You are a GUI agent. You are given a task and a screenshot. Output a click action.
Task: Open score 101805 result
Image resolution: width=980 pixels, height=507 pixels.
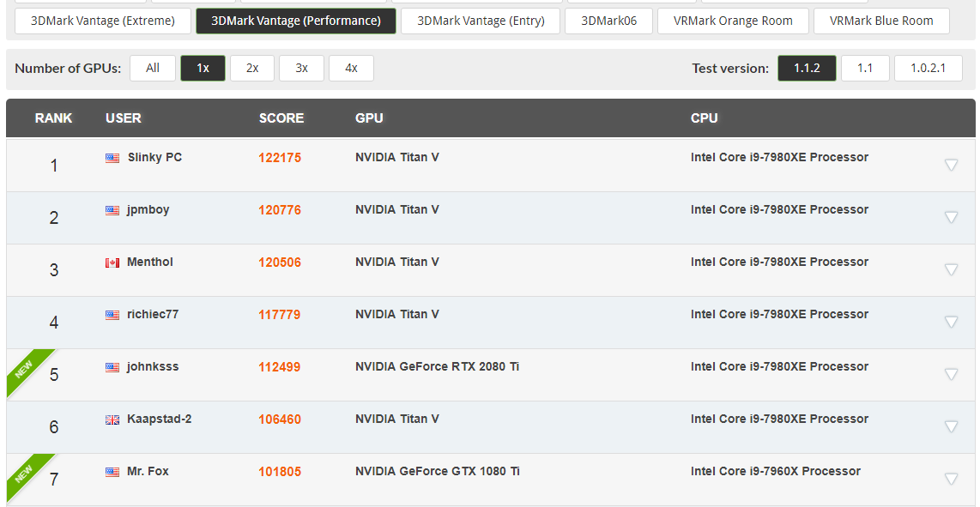tap(280, 472)
